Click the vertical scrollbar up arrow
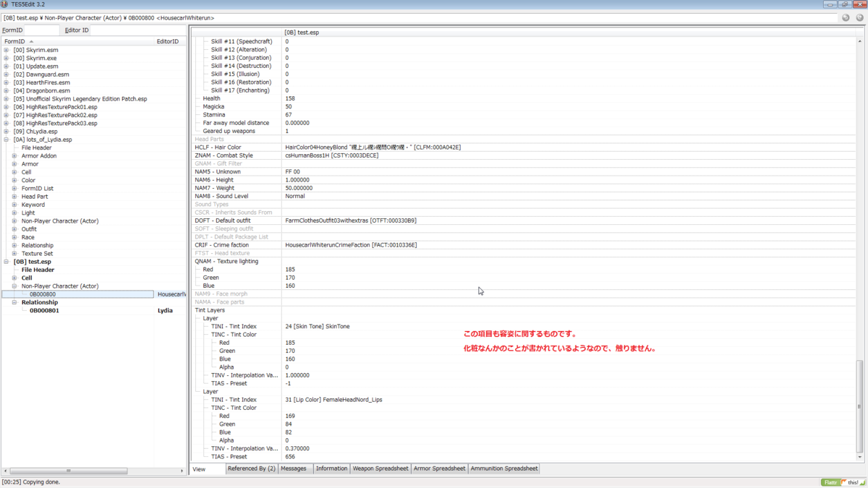 tap(859, 41)
